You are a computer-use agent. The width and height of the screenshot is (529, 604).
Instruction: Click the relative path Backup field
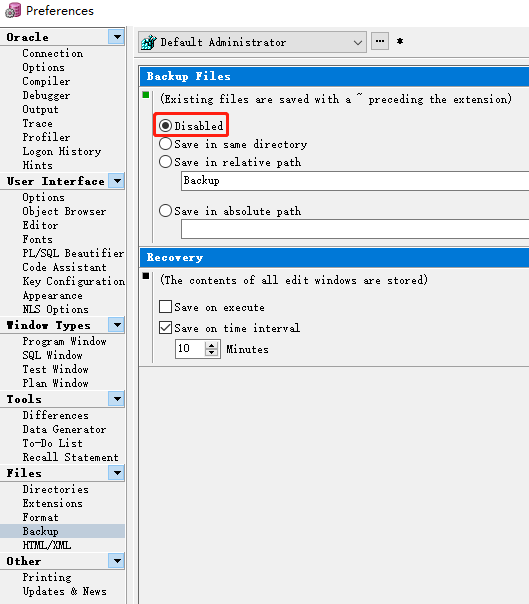(x=355, y=181)
